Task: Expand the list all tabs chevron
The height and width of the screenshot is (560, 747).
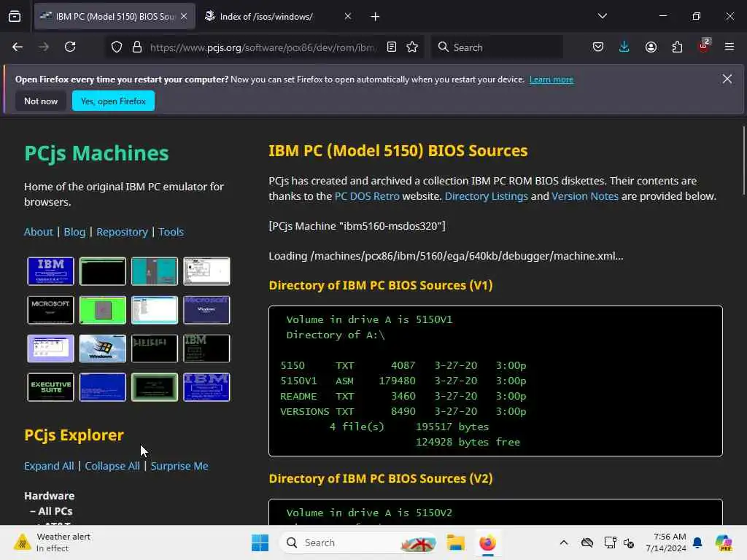Action: (602, 16)
